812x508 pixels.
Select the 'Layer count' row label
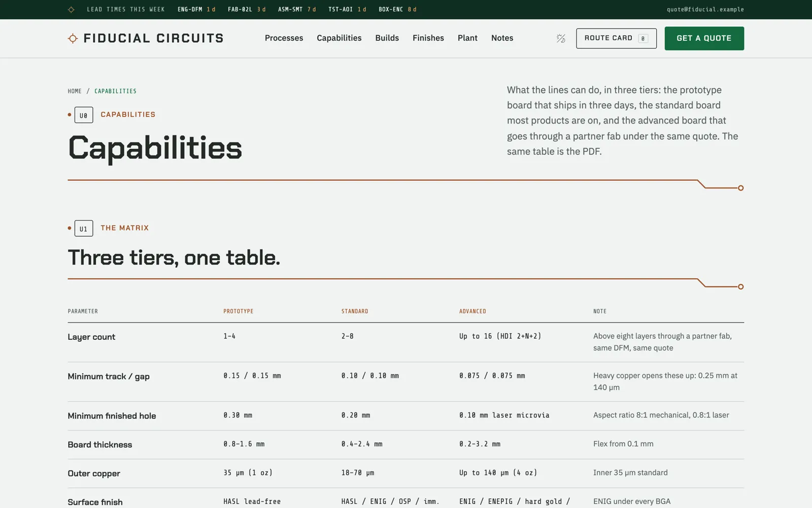91,337
